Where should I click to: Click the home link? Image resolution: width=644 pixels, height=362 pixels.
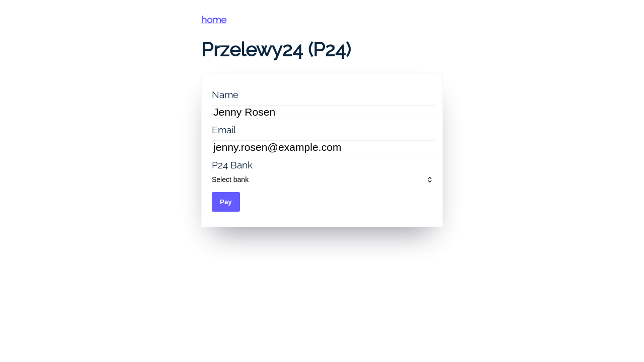pyautogui.click(x=214, y=20)
